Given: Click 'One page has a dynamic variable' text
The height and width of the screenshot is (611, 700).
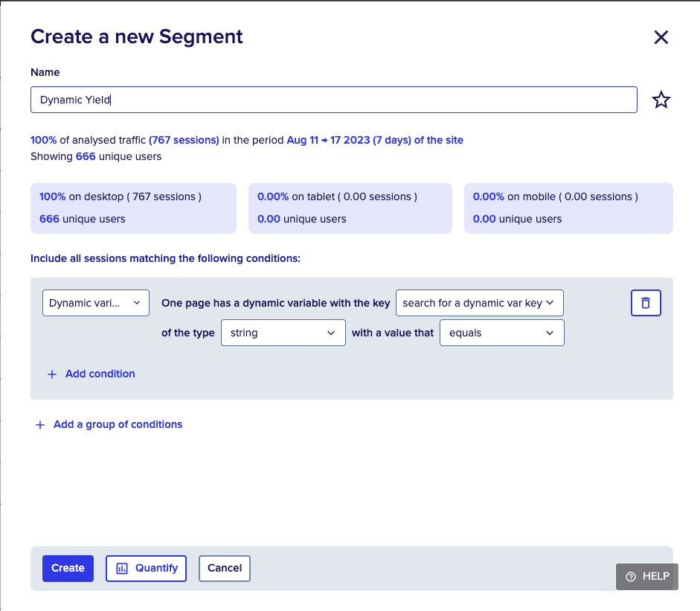Looking at the screenshot, I should (276, 303).
